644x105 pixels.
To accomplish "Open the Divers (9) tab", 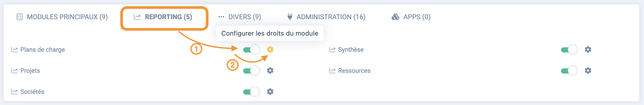I will 240,17.
